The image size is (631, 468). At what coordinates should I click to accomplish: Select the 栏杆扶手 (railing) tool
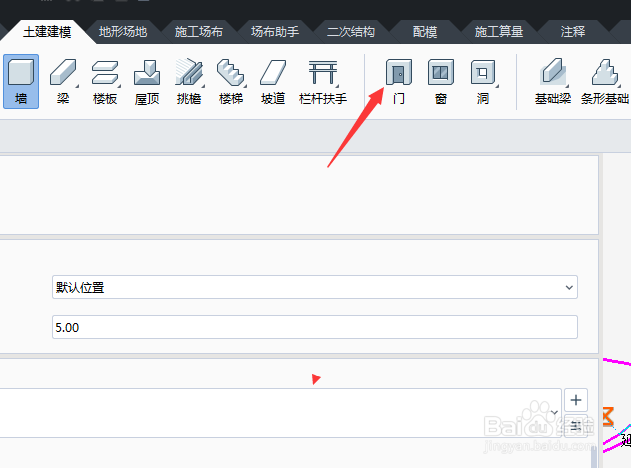tap(323, 82)
